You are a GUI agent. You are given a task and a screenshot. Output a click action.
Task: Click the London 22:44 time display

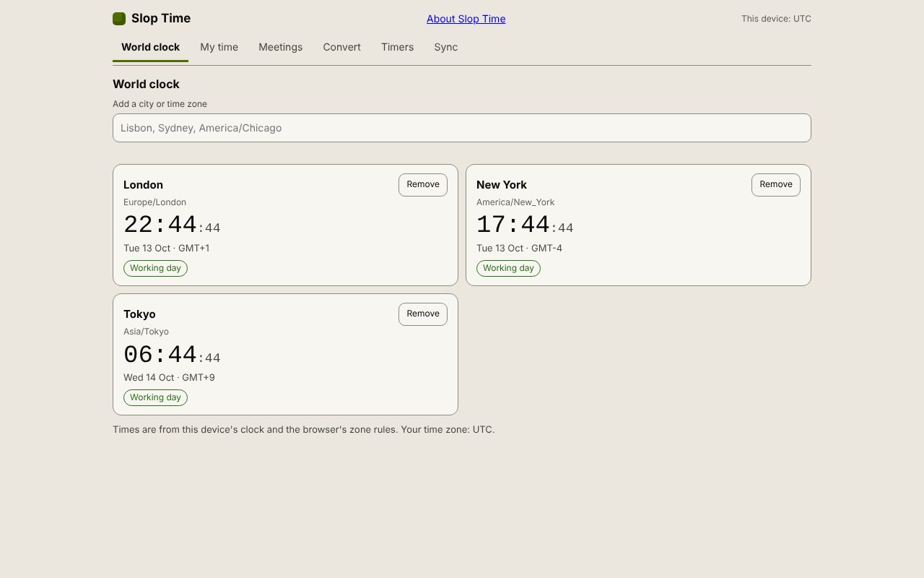tap(172, 225)
